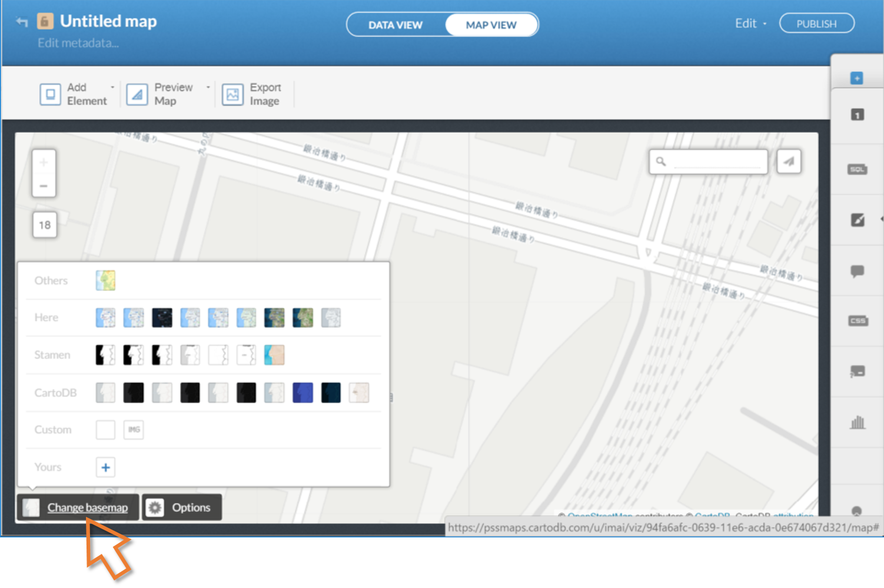Click Export Image toolbar button

tap(252, 94)
